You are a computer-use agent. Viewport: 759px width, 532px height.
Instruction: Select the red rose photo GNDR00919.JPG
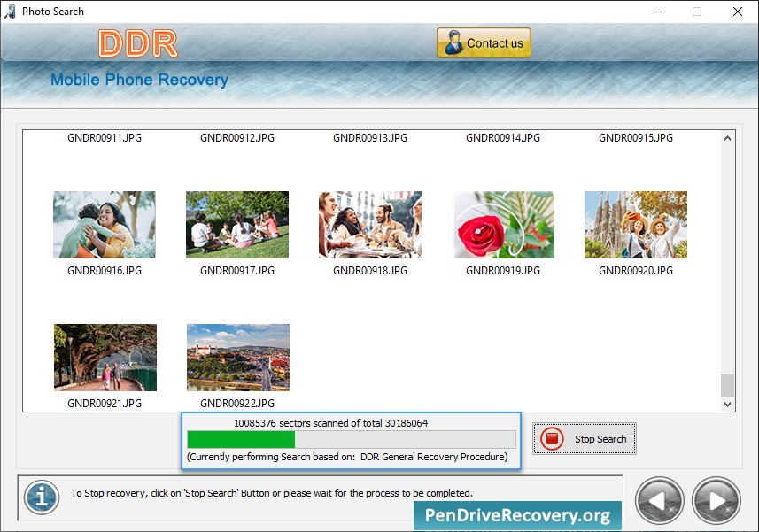504,225
